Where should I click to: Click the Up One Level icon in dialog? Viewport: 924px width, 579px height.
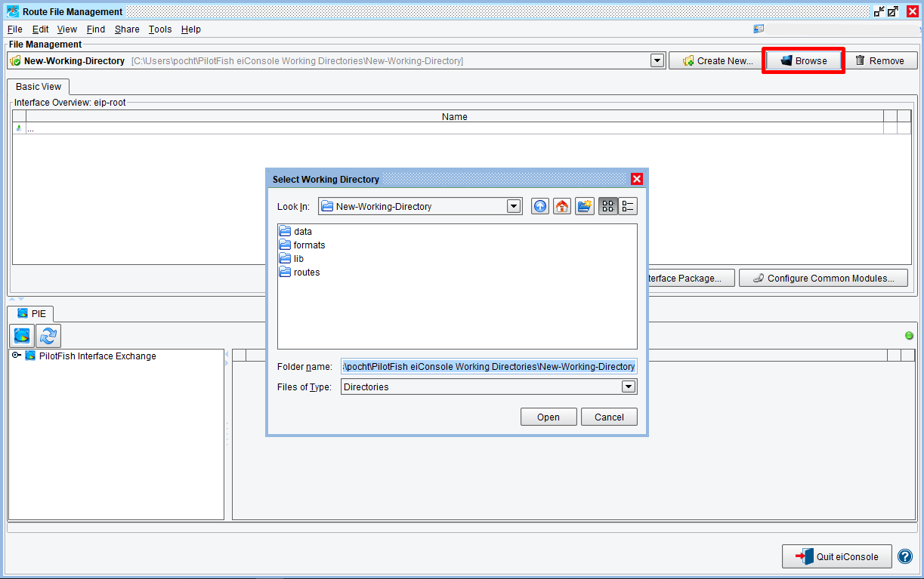click(540, 206)
